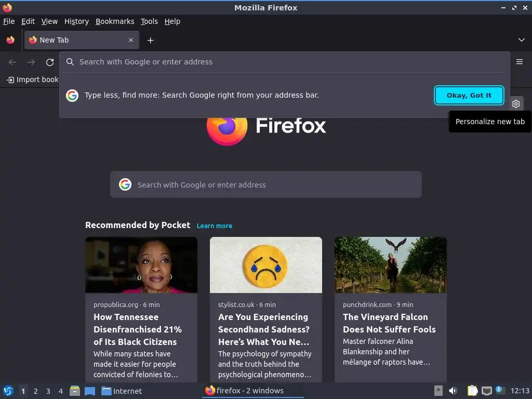Screen dimensions: 532x399
Task: Click Google icon in search tip banner
Action: 72,96
